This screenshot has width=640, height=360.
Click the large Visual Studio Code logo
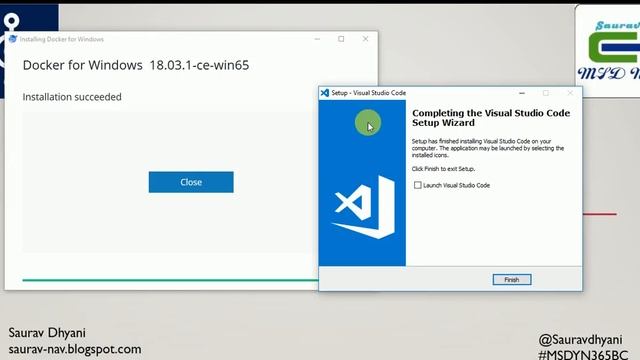coord(363,207)
